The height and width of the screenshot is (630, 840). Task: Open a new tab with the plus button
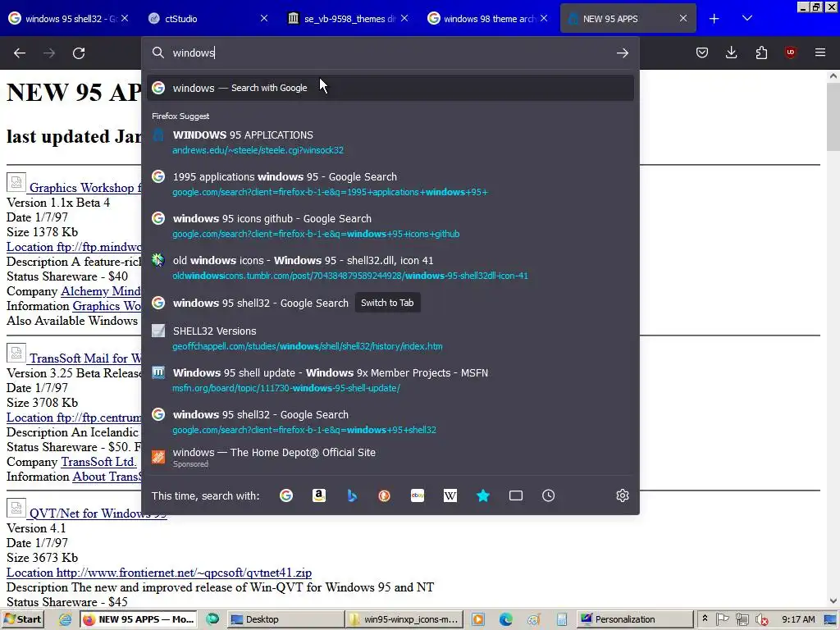pyautogui.click(x=714, y=19)
